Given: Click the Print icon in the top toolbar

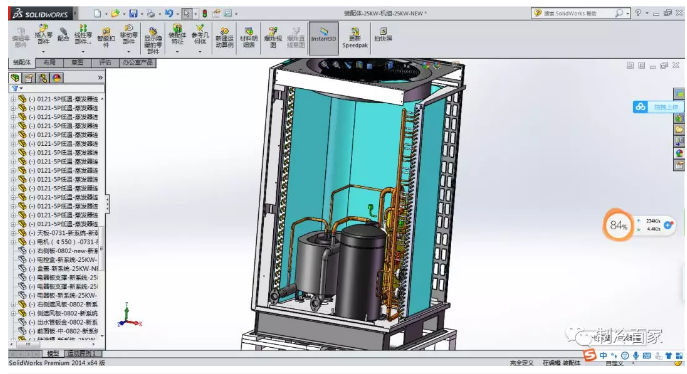Looking at the screenshot, I should point(151,14).
